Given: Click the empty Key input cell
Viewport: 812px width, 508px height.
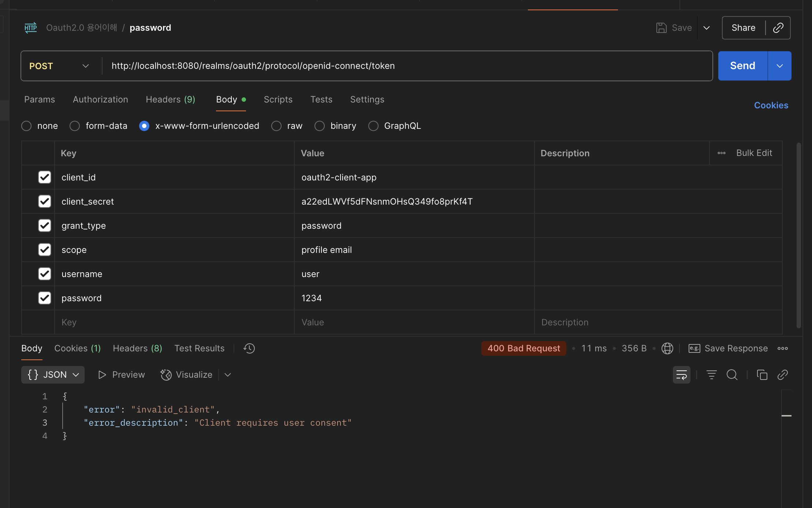Looking at the screenshot, I should (174, 322).
